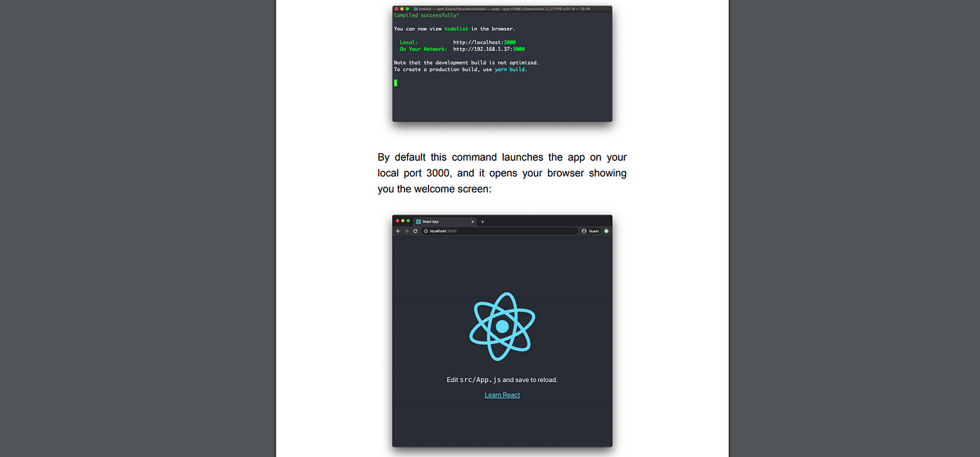The height and width of the screenshot is (457, 980).
Task: Click the green zoom dot on terminal window
Action: point(407,8)
